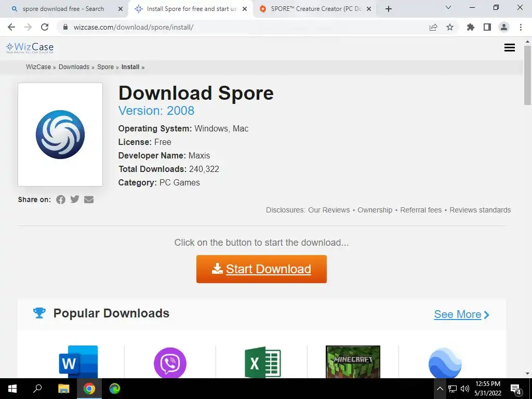This screenshot has width=532, height=399.
Task: Open the WizCase hamburger menu
Action: 509,48
